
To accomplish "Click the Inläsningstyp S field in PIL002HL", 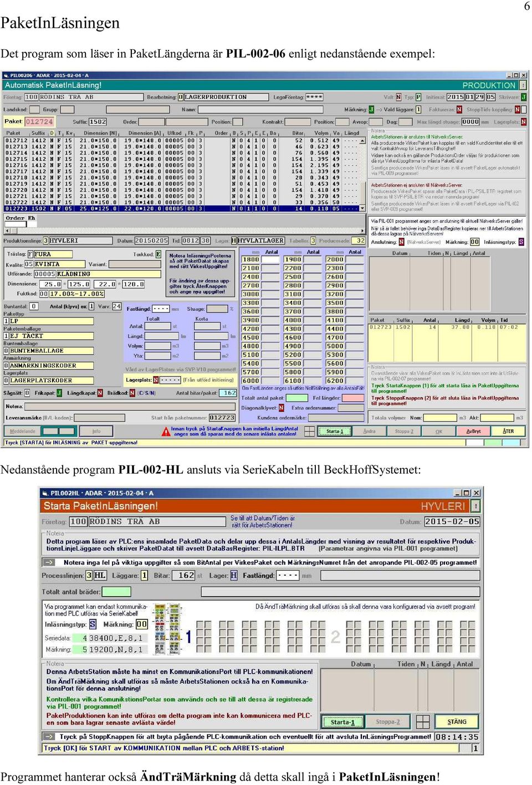I will [93, 624].
